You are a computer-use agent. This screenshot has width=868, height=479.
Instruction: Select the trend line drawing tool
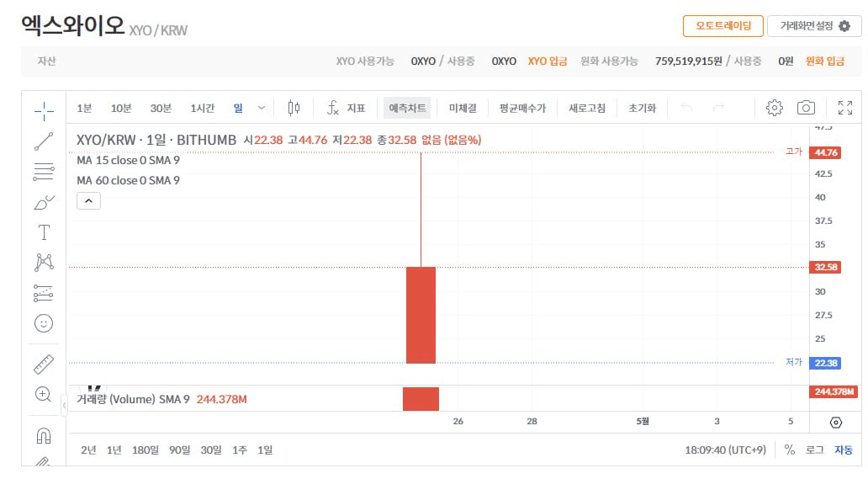[44, 141]
